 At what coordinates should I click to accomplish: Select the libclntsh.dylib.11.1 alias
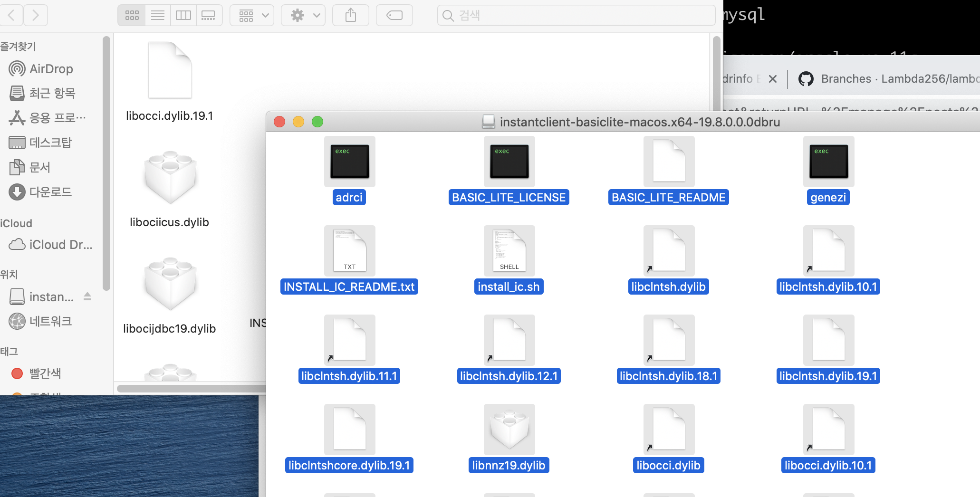pyautogui.click(x=349, y=349)
